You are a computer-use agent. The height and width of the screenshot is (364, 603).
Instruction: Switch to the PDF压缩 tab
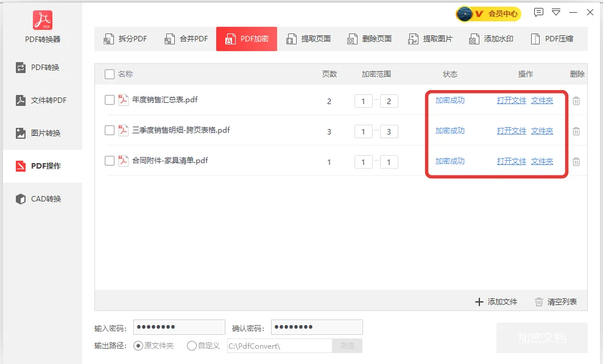(551, 39)
